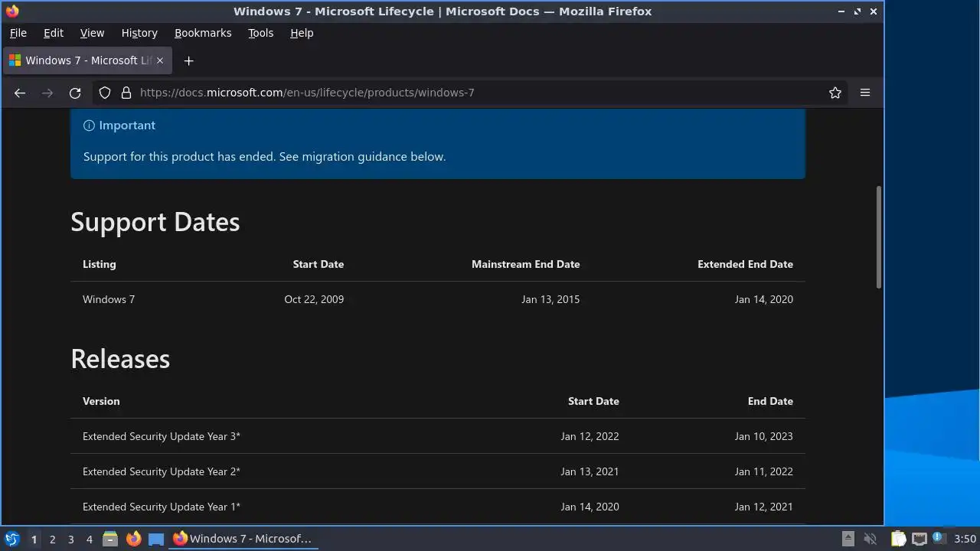Click the Jan 13, 2015 mainstream end date
The image size is (980, 551).
[550, 299]
